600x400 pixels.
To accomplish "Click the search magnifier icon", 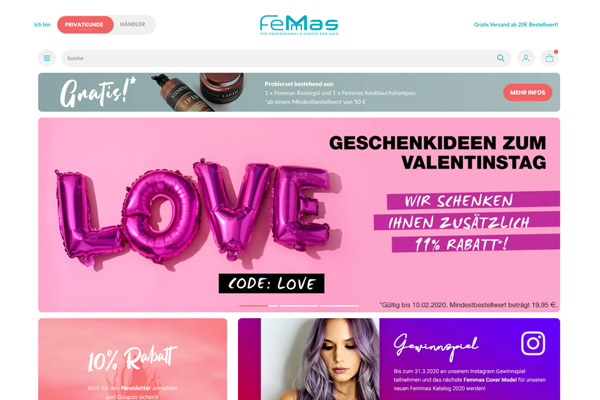I will (501, 58).
